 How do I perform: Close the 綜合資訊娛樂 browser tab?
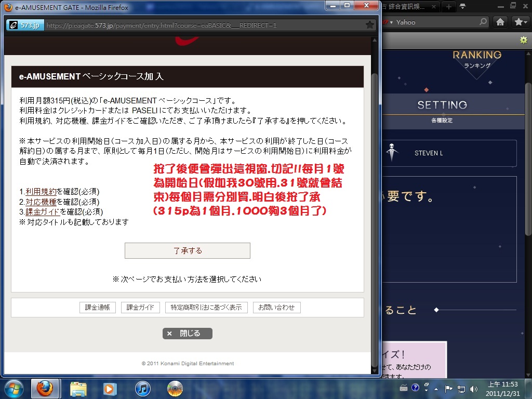click(435, 7)
